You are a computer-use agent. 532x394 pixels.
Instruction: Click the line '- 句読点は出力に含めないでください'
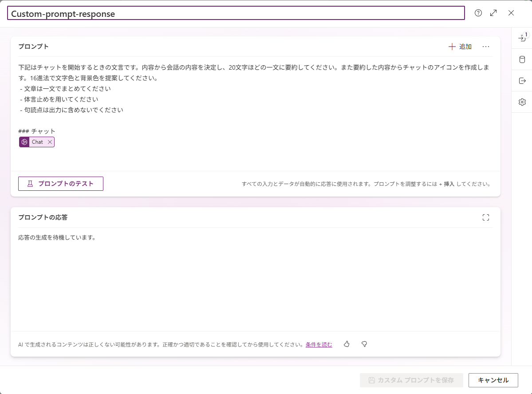tap(71, 110)
